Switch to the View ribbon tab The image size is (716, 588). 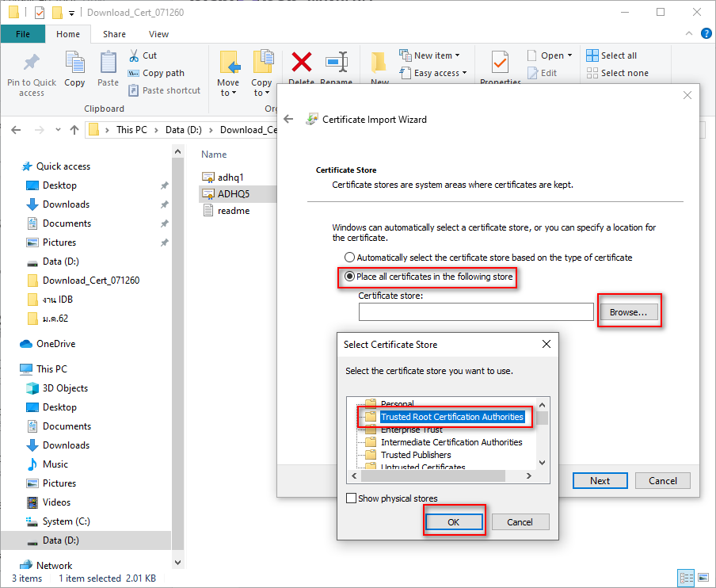point(158,34)
